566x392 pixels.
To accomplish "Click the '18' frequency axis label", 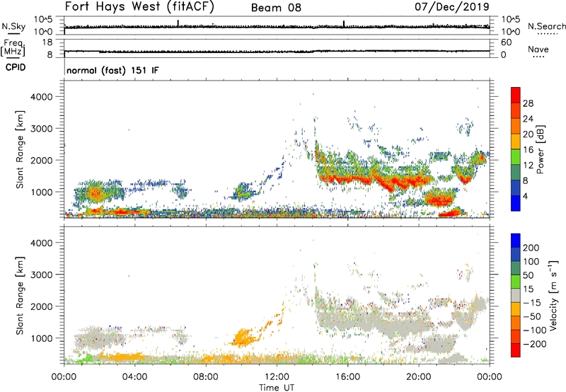I will [x=47, y=42].
